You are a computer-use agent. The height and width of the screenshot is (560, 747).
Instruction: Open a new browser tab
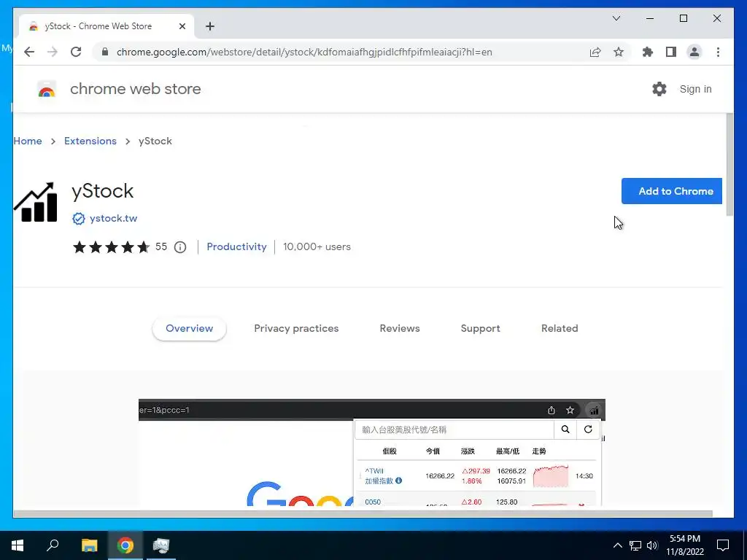(210, 26)
